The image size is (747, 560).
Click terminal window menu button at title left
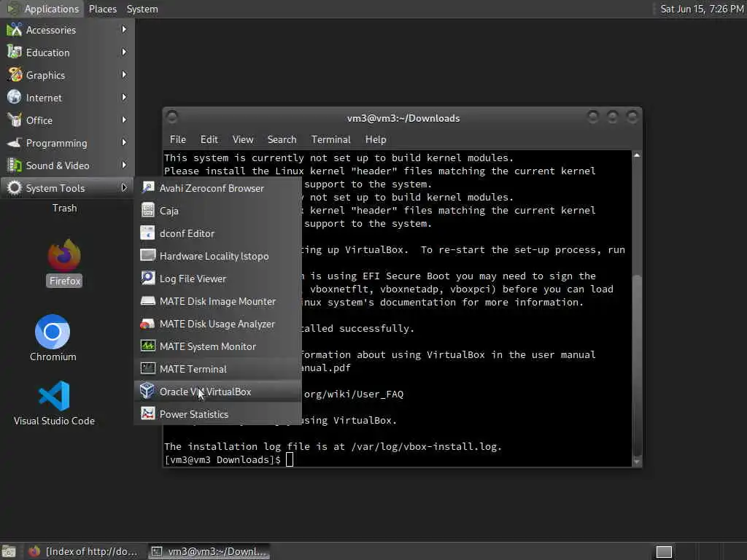[172, 117]
